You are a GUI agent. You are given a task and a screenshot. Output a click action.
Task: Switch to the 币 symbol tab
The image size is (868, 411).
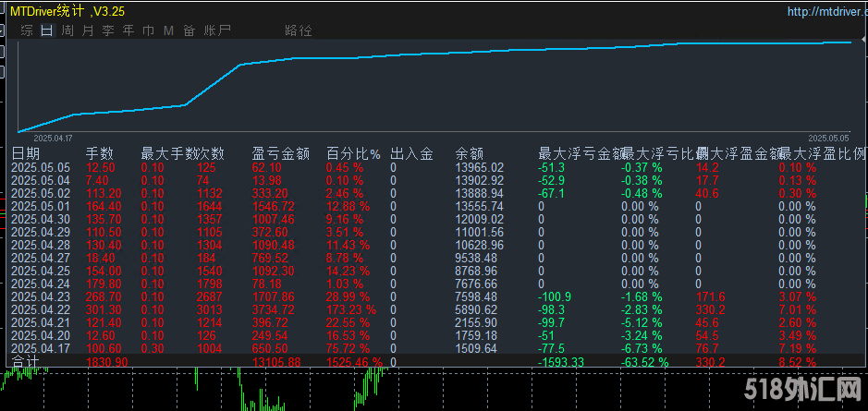tap(148, 30)
